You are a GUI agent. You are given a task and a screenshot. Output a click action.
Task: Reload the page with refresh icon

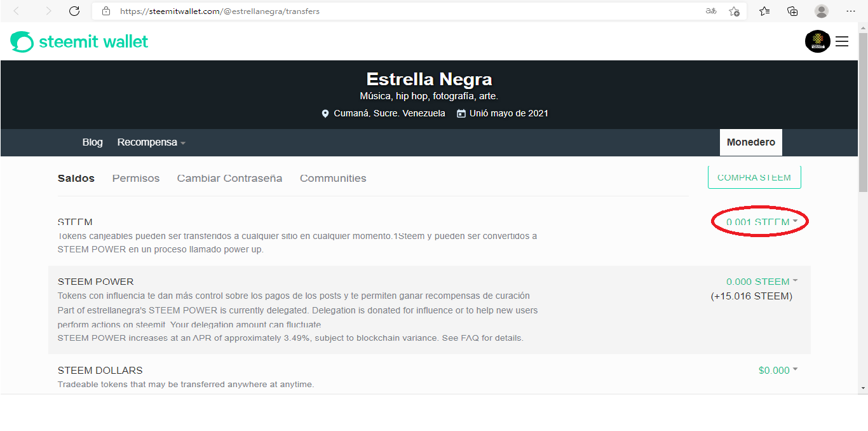click(74, 11)
